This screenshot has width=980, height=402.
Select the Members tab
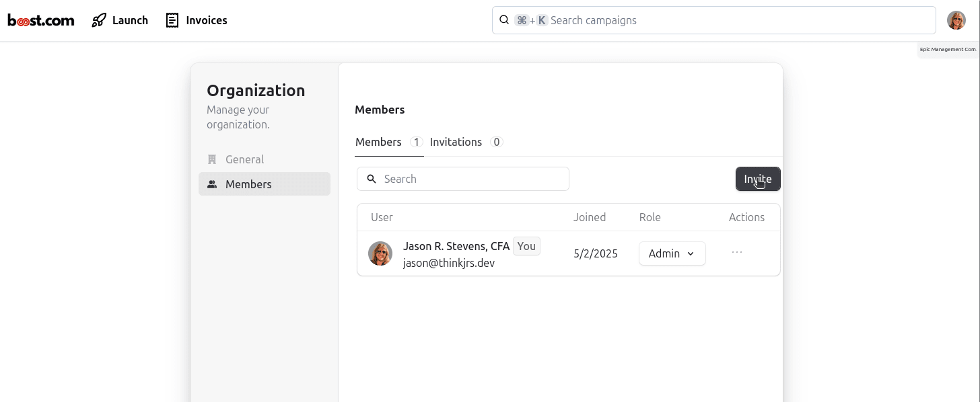pyautogui.click(x=378, y=142)
